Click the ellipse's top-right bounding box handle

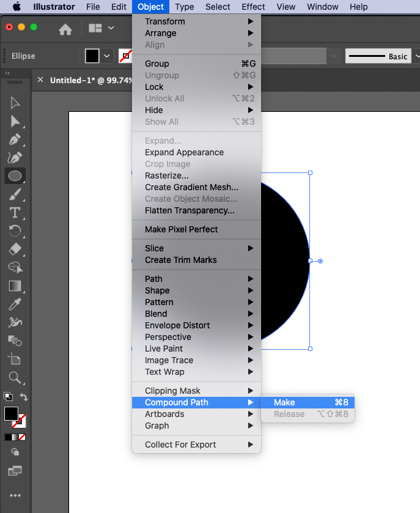[310, 173]
